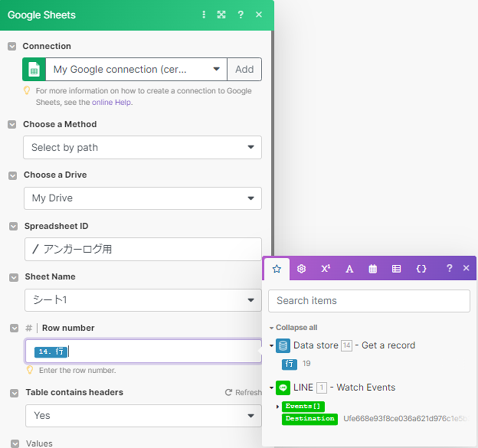The width and height of the screenshot is (478, 448).
Task: Open the online Help link
Action: pos(112,102)
